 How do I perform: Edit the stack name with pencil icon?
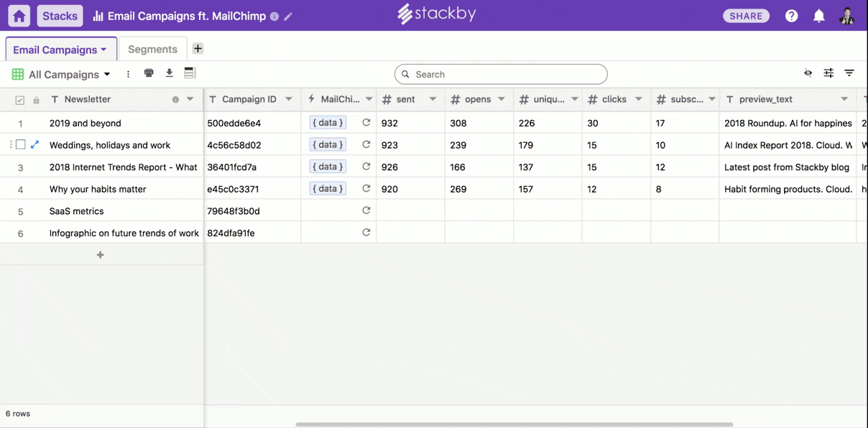pos(288,17)
